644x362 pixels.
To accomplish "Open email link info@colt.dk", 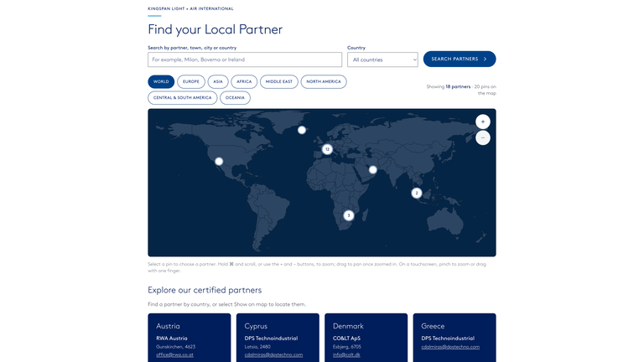I will tap(346, 355).
